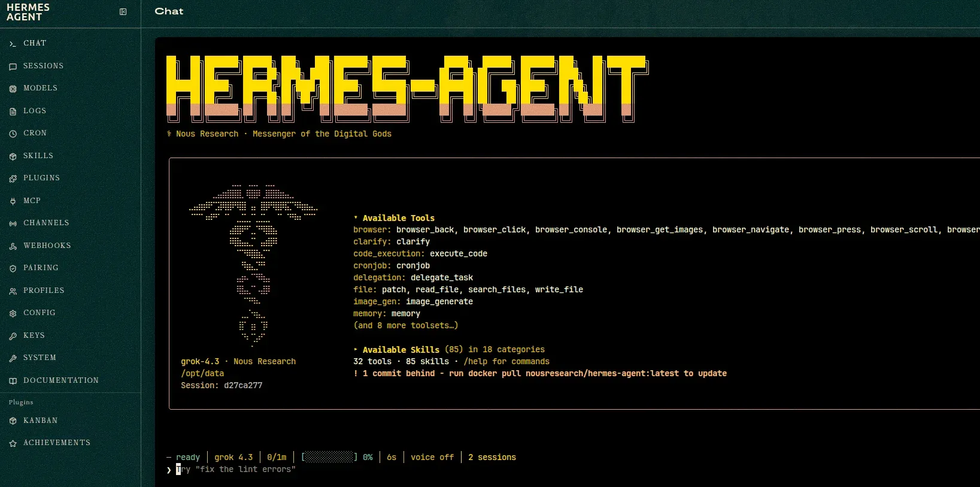This screenshot has width=980, height=487.
Task: Click the 'voice off' status entry
Action: point(432,458)
